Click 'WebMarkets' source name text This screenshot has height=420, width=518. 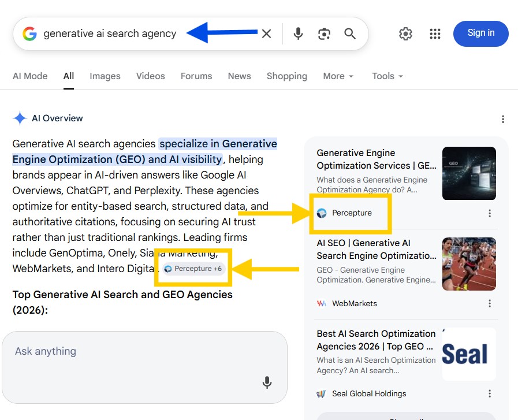pyautogui.click(x=355, y=303)
